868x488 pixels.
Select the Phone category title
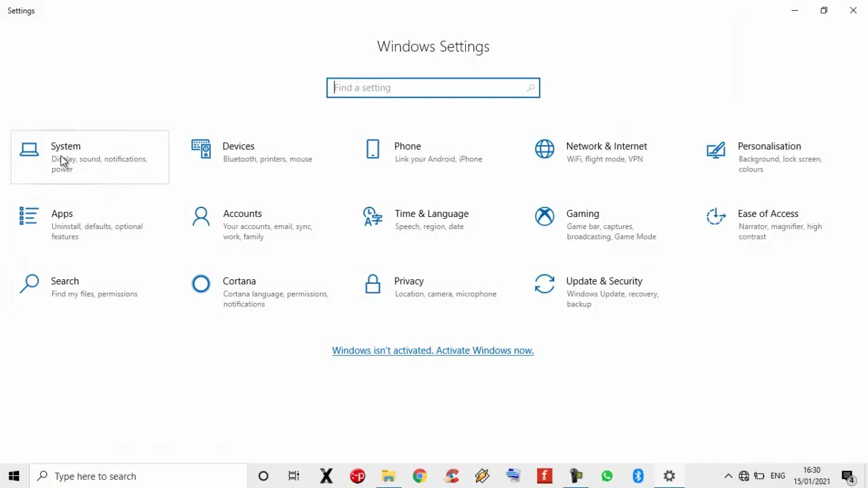coord(408,146)
